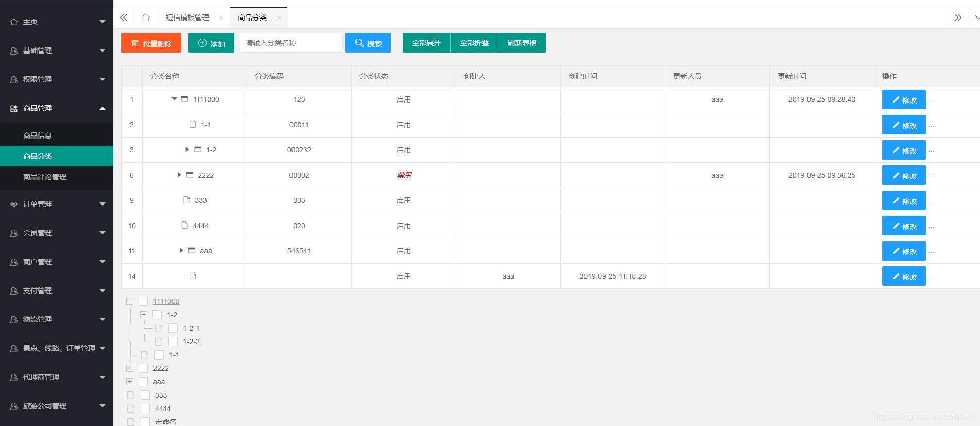Click the double-left collapse tabs icon
The height and width of the screenshot is (426, 980).
tap(124, 18)
